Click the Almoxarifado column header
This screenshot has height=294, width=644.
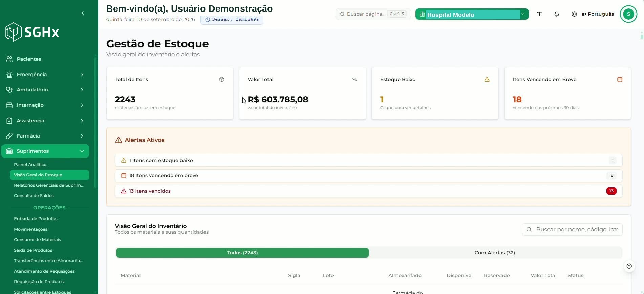(405, 275)
